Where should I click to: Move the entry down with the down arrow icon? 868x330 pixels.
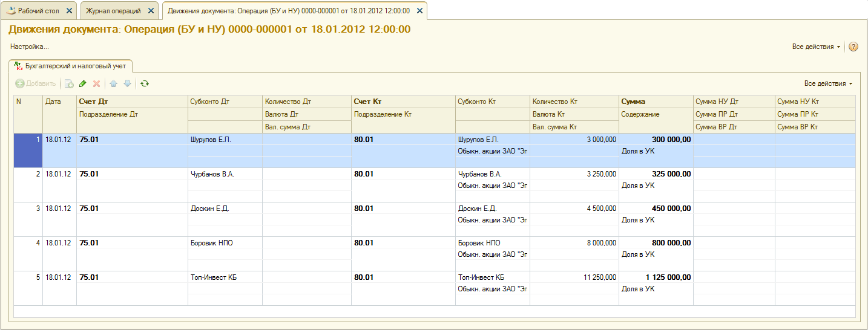coord(127,83)
